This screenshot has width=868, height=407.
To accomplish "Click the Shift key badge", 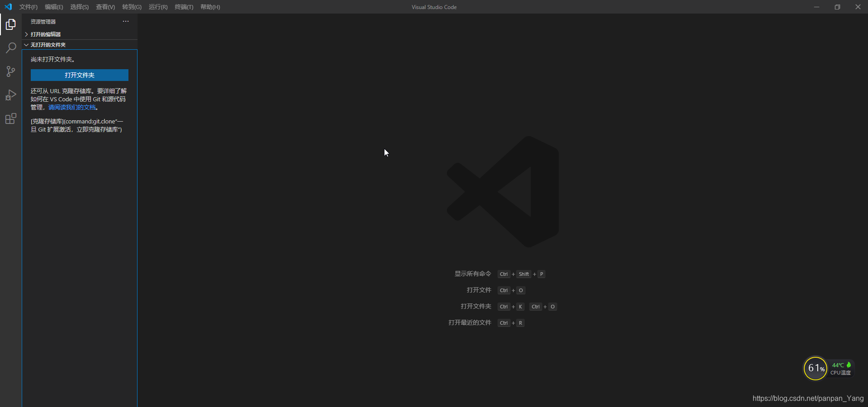I will point(524,274).
